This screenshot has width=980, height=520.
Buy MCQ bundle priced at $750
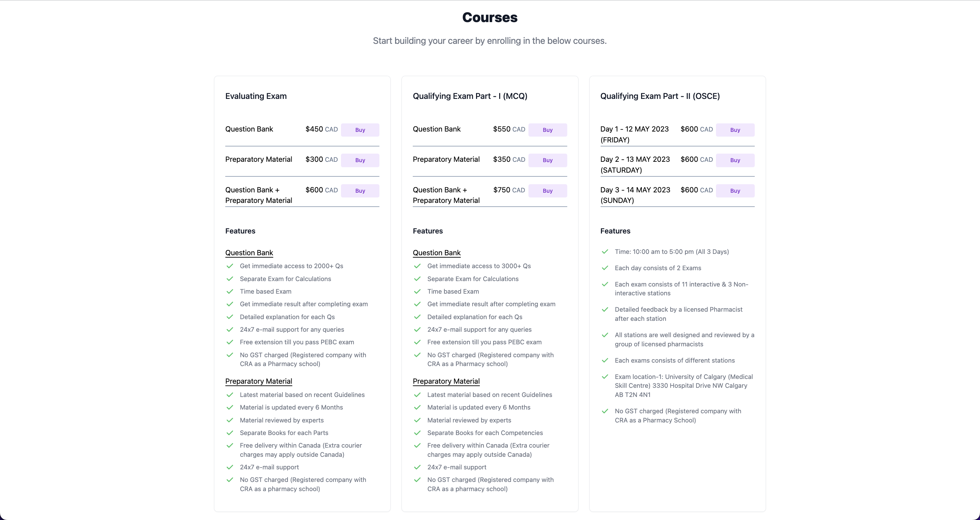click(x=548, y=191)
